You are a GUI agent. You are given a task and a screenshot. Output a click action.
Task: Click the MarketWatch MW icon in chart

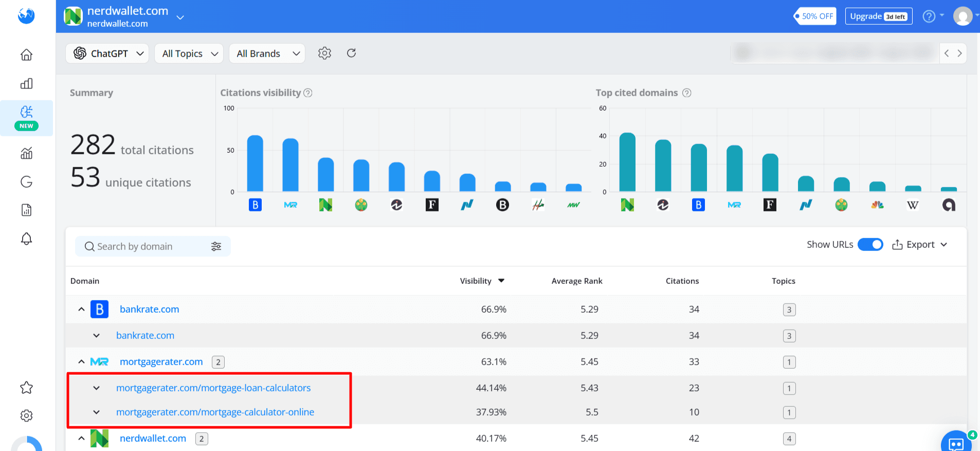tap(573, 205)
